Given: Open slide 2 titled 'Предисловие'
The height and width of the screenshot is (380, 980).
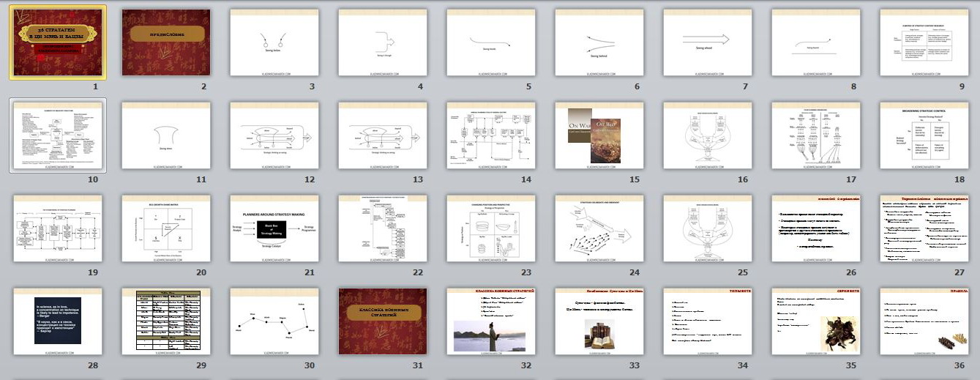Looking at the screenshot, I should pos(166,42).
